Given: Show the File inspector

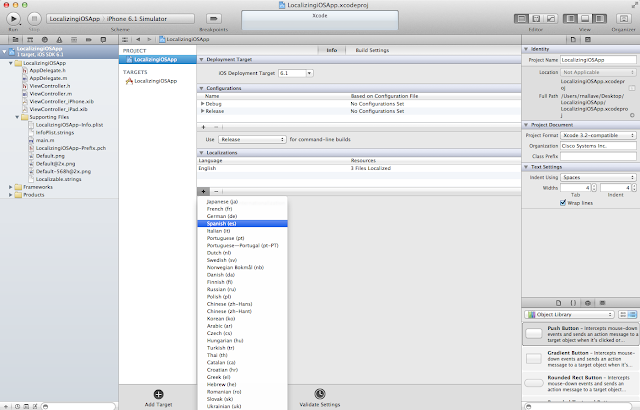Looking at the screenshot, I should [x=573, y=40].
